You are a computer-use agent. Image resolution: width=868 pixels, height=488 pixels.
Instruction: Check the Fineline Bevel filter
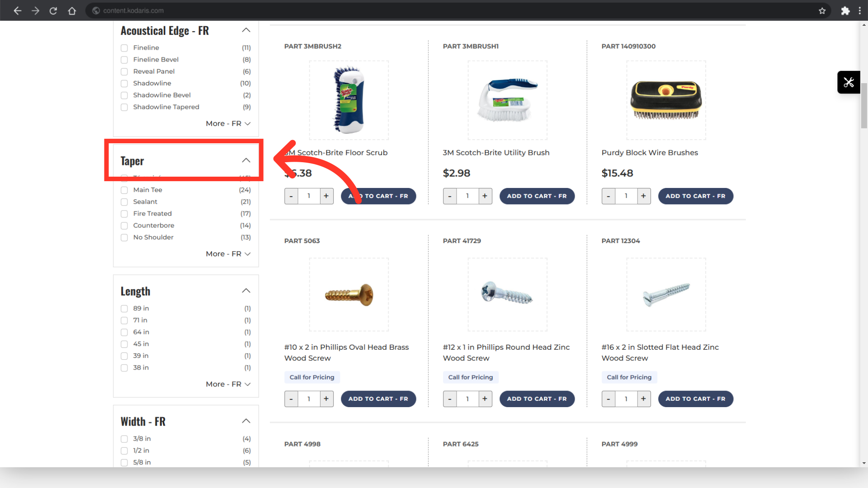point(124,60)
